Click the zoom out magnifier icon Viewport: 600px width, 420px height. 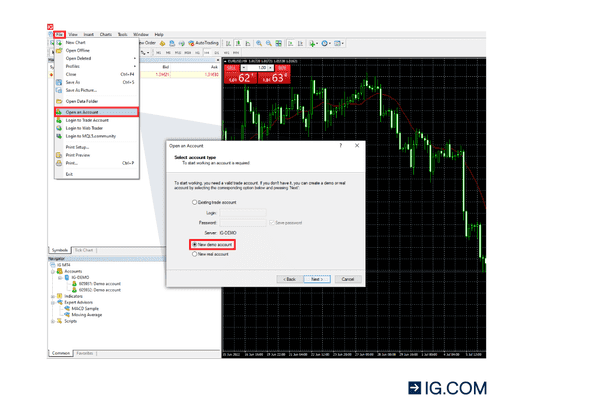click(269, 43)
